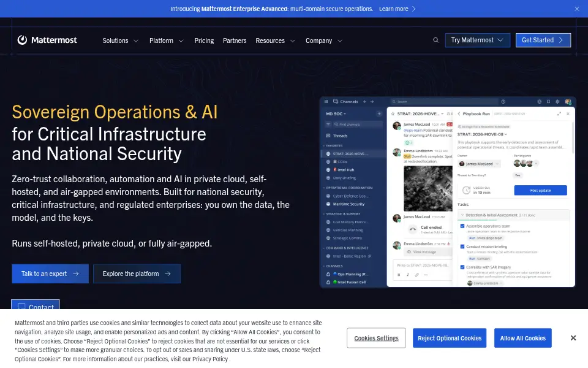Click the italic icon in message composer
Image resolution: width=588 pixels, height=368 pixels.
point(408,275)
